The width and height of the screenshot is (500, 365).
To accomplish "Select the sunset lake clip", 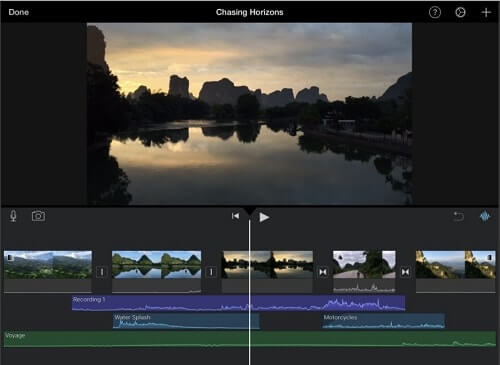I will pyautogui.click(x=267, y=272).
